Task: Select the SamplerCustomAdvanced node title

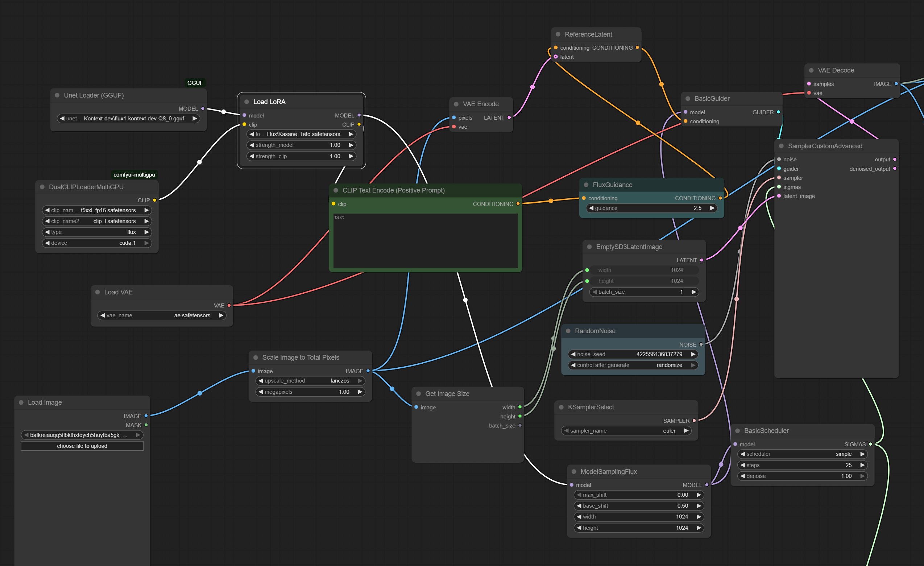Action: 825,146
